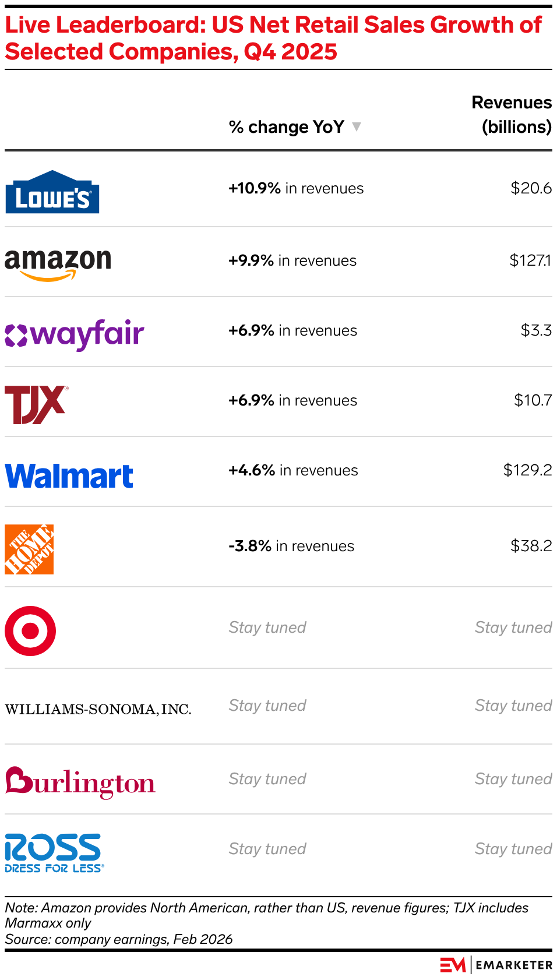This screenshot has height=980, width=557.
Task: Click the % change YoY column header
Action: [286, 127]
